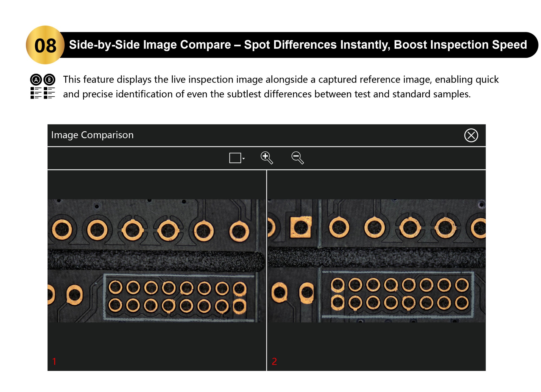Close the Image Comparison dialog
The width and height of the screenshot is (541, 392).
click(x=471, y=135)
